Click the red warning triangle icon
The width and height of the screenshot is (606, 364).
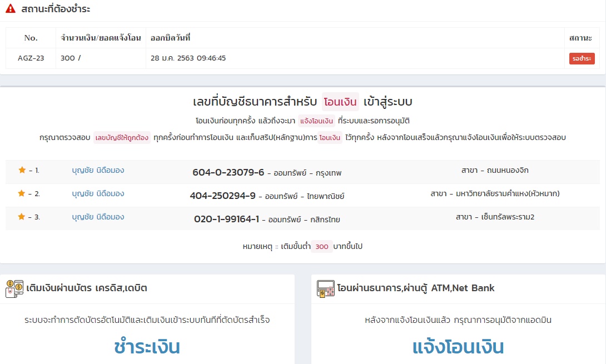click(x=11, y=9)
